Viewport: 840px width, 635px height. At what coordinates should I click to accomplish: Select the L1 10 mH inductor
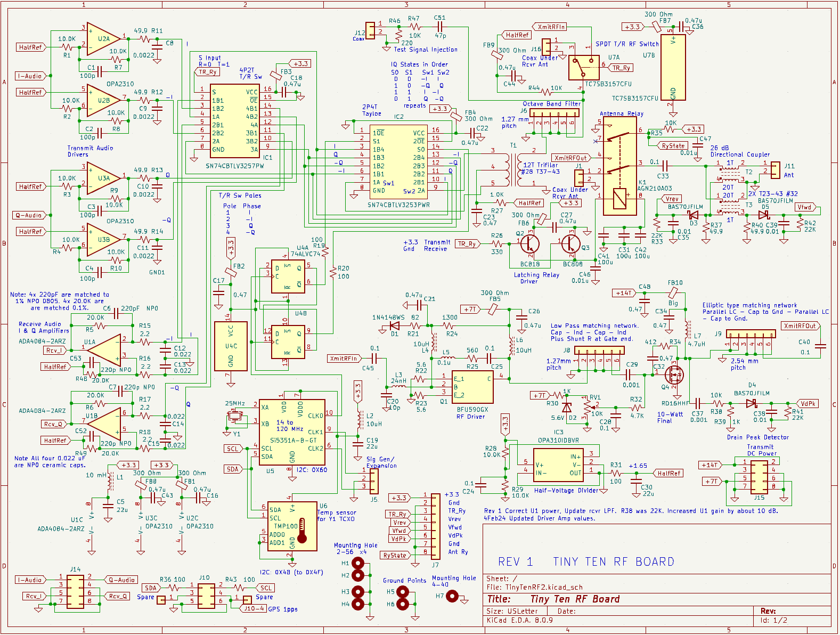click(111, 482)
